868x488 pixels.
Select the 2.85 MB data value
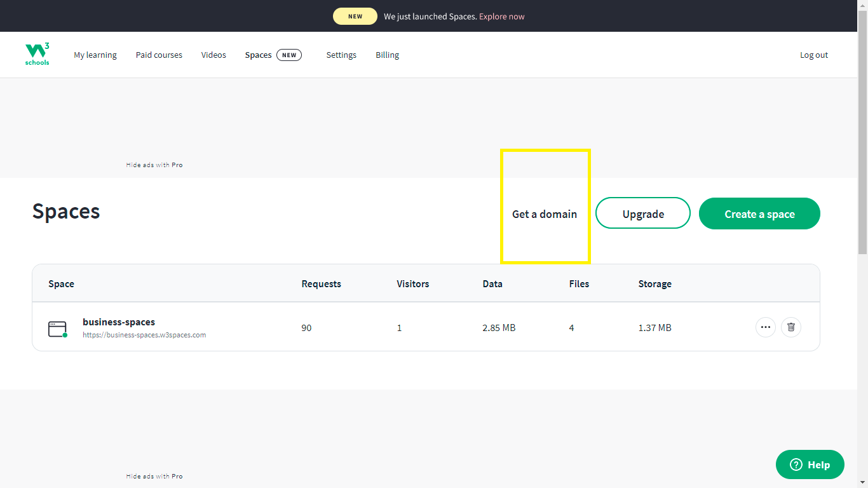499,328
